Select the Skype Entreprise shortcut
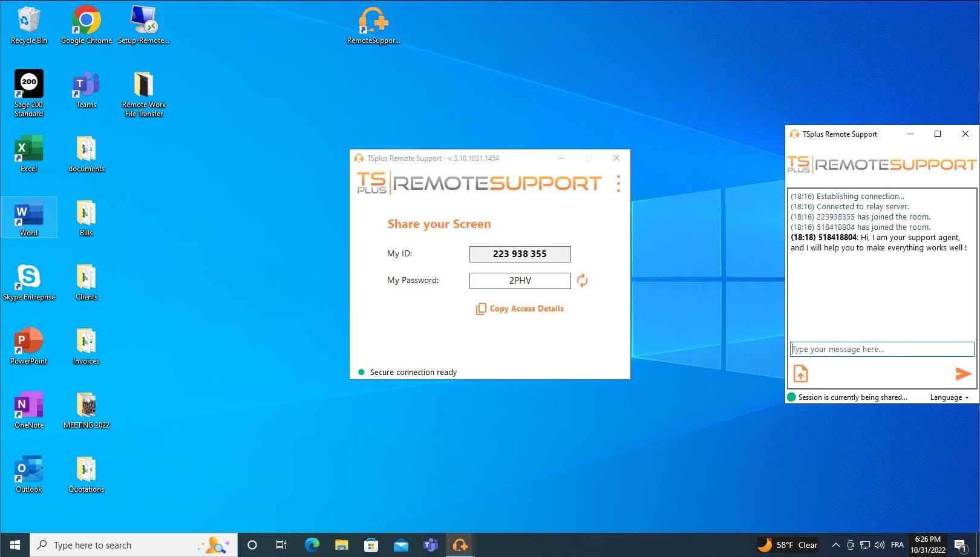Viewport: 980px width, 557px height. point(28,282)
